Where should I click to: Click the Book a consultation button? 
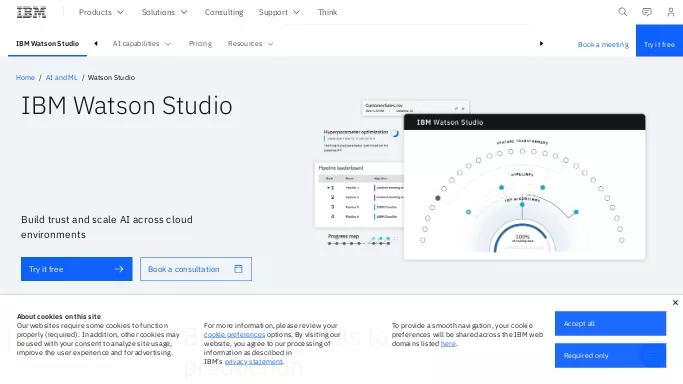pyautogui.click(x=196, y=269)
